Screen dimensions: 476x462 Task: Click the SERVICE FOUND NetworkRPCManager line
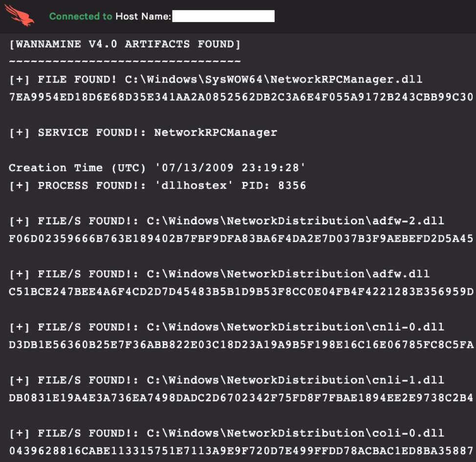143,132
